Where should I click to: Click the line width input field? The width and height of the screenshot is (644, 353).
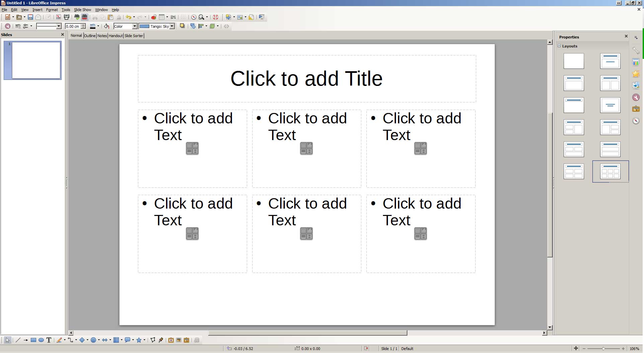(73, 26)
